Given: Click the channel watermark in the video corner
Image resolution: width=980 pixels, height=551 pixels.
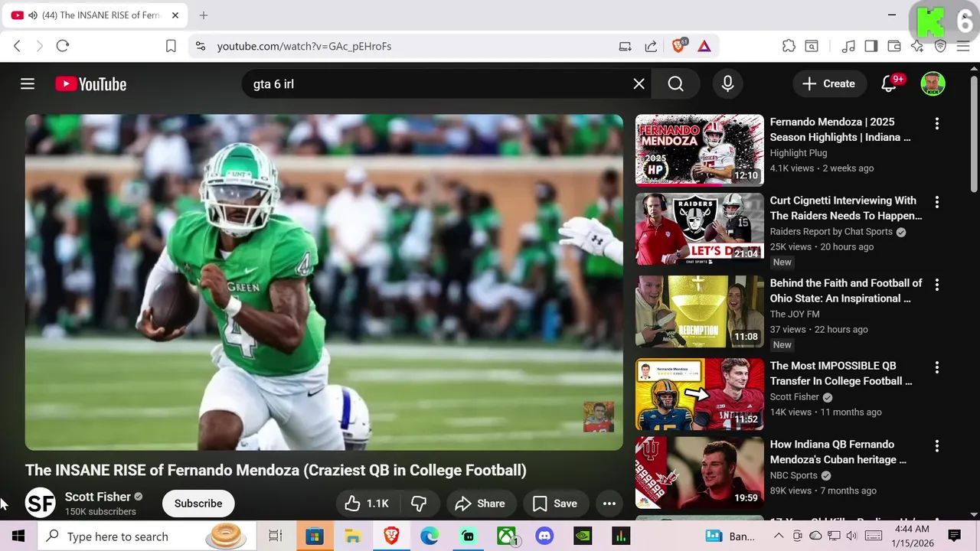Looking at the screenshot, I should tap(599, 417).
